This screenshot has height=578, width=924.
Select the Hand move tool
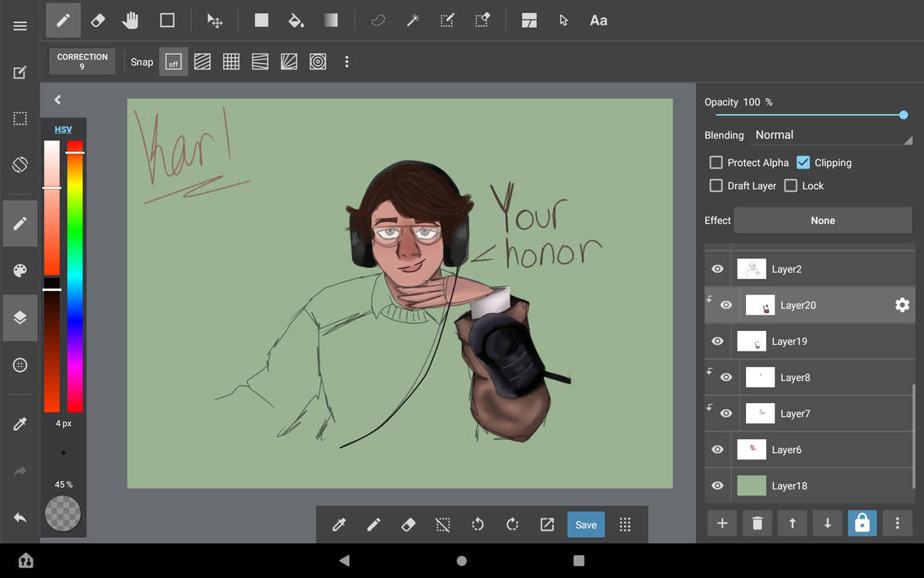130,20
